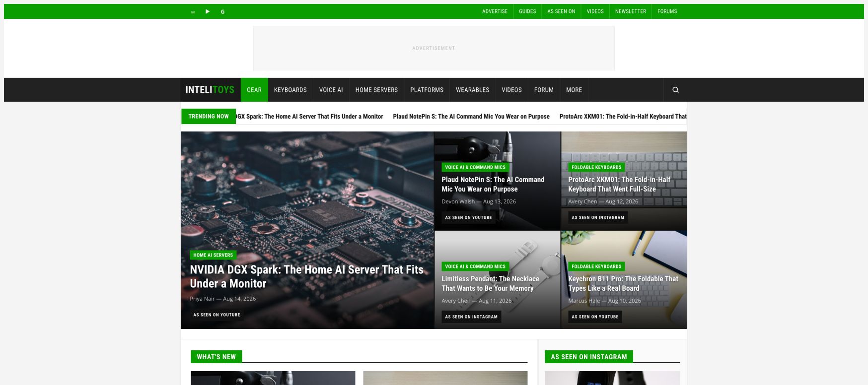
Task: Open the Forums link in the green top bar
Action: [667, 11]
